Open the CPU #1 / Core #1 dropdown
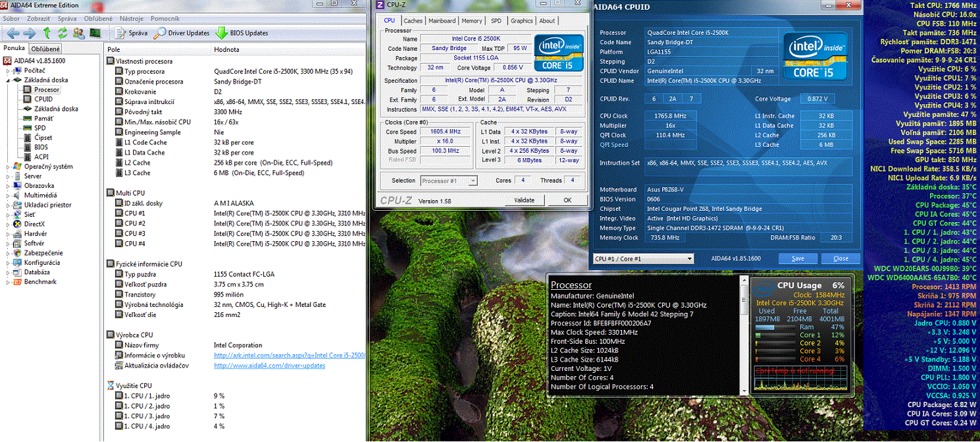980x442 pixels. (643, 259)
